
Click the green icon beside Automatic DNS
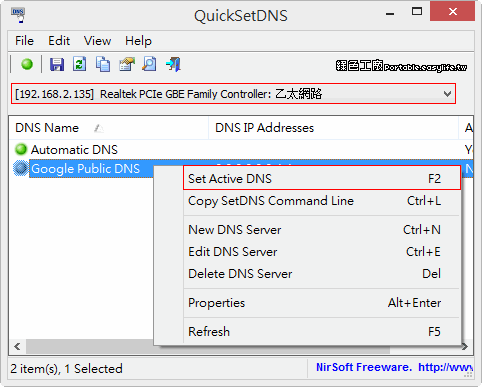[21, 149]
